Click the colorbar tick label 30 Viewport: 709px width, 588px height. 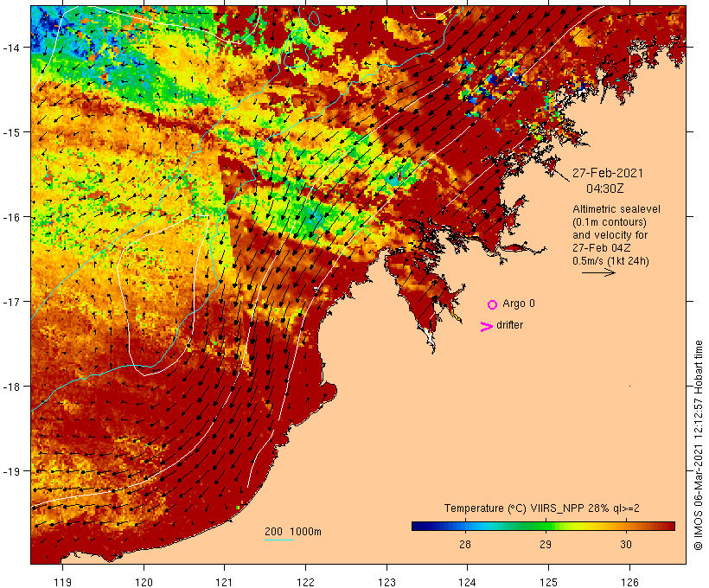[x=626, y=544]
